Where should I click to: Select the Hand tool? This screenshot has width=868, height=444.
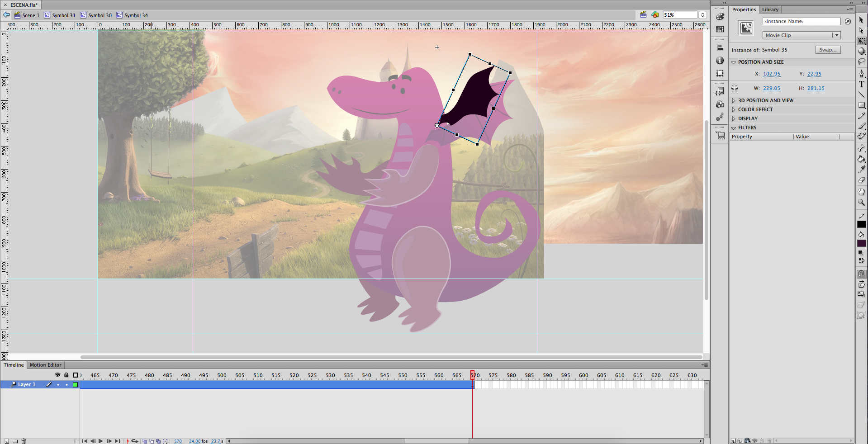[x=861, y=192]
